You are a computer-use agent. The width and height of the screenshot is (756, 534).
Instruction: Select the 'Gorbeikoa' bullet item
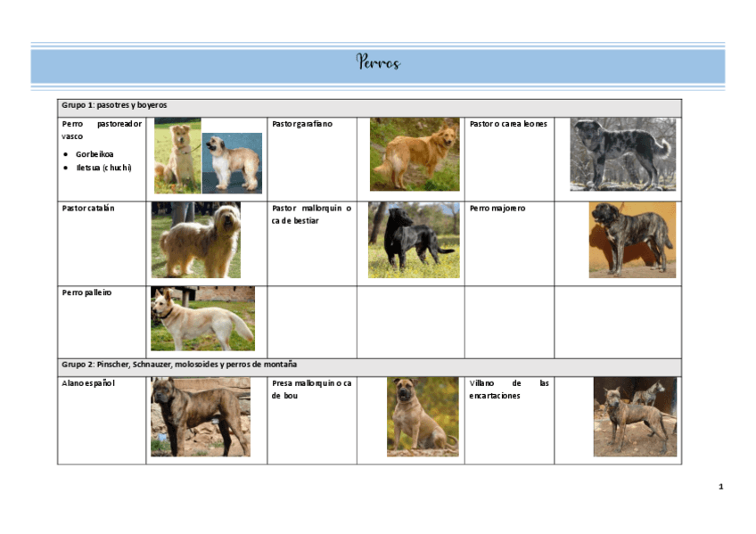click(x=94, y=154)
